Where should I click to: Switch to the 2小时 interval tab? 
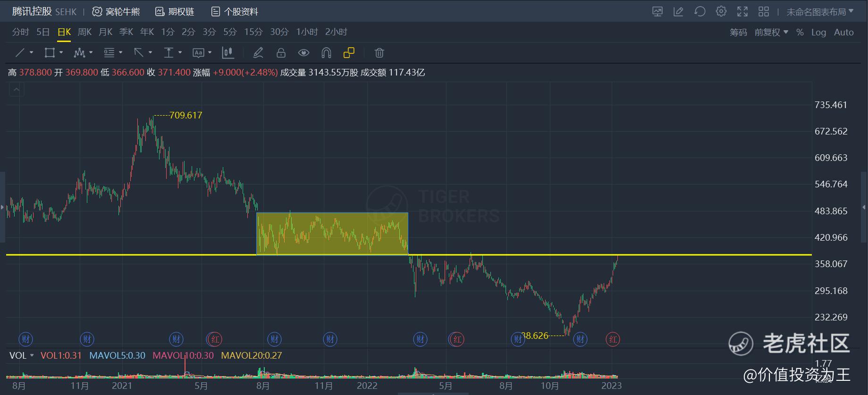pyautogui.click(x=336, y=32)
